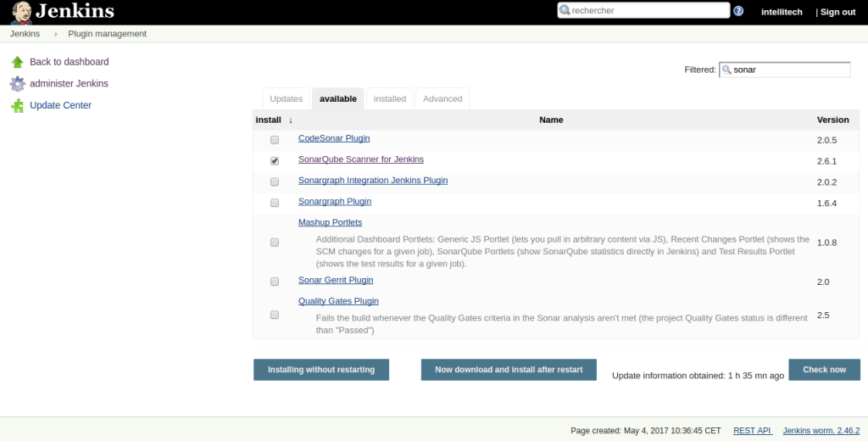Click the help question mark icon
The image size is (868, 441).
pos(738,11)
